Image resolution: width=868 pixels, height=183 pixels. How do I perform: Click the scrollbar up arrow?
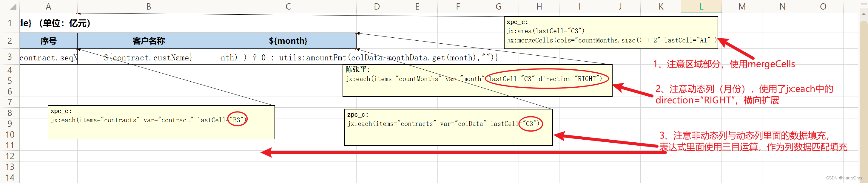(x=864, y=14)
